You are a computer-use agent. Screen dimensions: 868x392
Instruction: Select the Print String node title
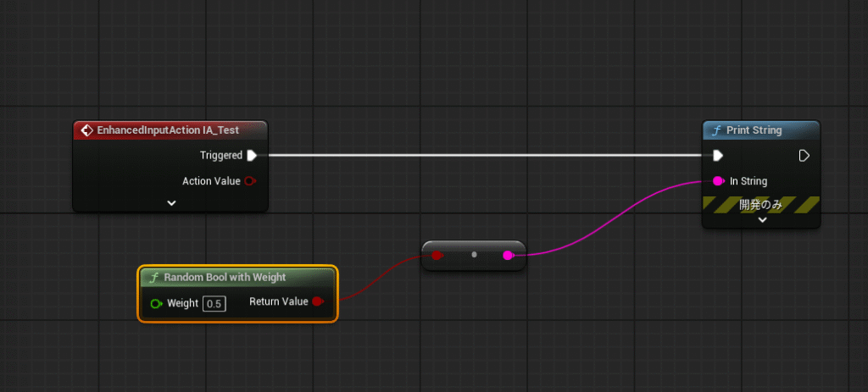pyautogui.click(x=754, y=130)
